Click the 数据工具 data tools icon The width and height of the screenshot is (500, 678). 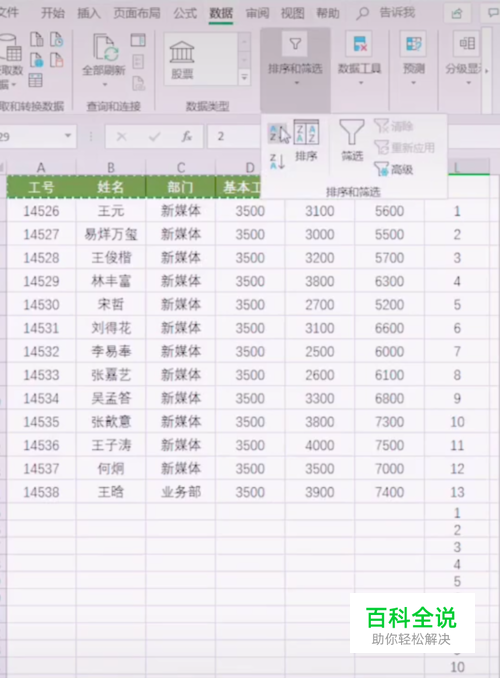359,44
